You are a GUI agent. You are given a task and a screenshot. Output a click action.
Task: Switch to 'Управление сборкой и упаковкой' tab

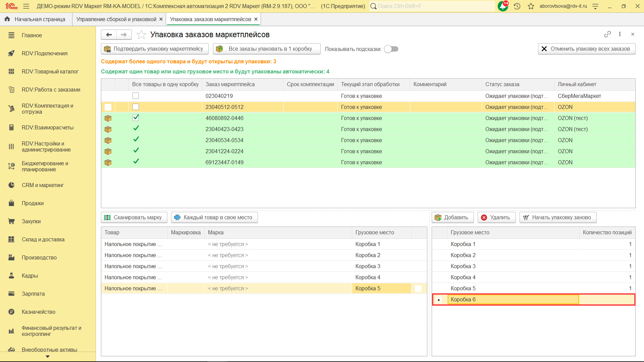[116, 19]
